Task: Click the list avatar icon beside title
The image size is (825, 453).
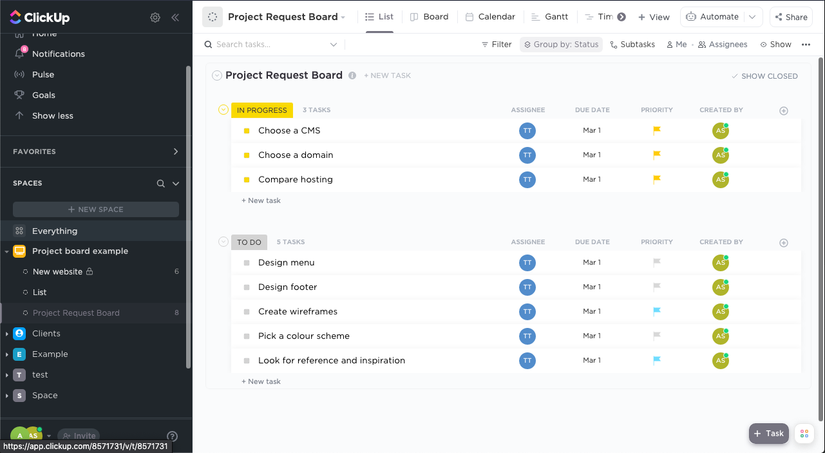Action: click(213, 17)
